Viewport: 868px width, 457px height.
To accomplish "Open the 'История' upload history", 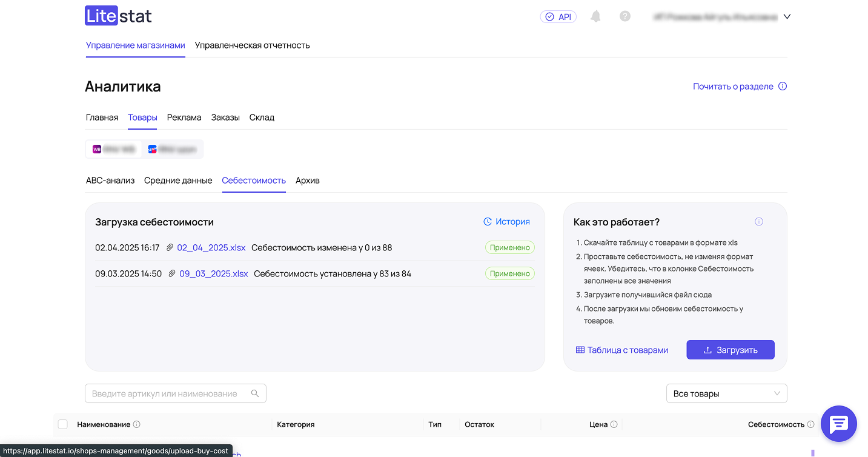I will [506, 222].
